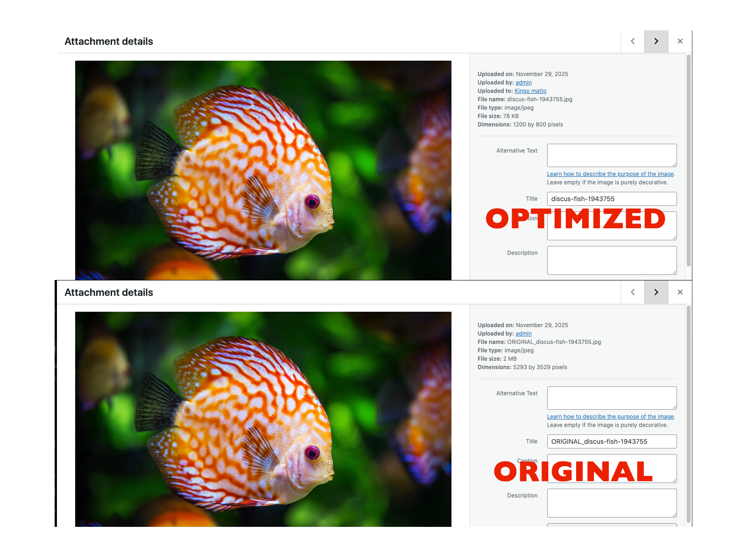Click the previous attachment arrow
The height and width of the screenshot is (560, 747).
(x=633, y=41)
